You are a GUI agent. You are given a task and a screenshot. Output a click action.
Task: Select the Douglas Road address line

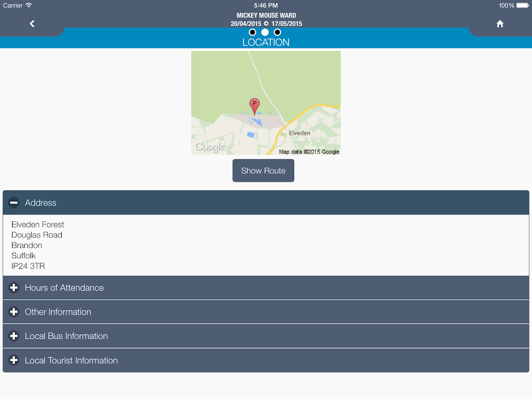(36, 235)
